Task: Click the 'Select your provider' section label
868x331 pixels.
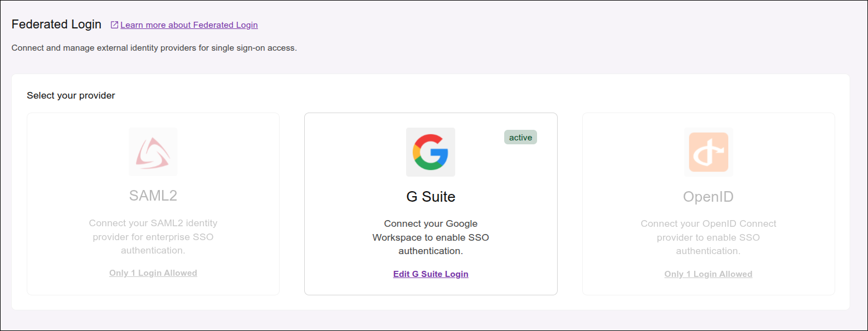Action: tap(70, 95)
